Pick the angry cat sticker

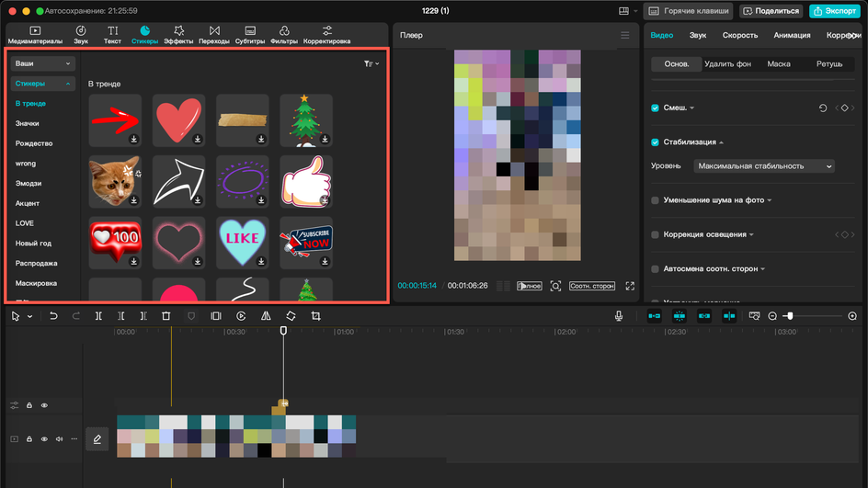tap(115, 181)
